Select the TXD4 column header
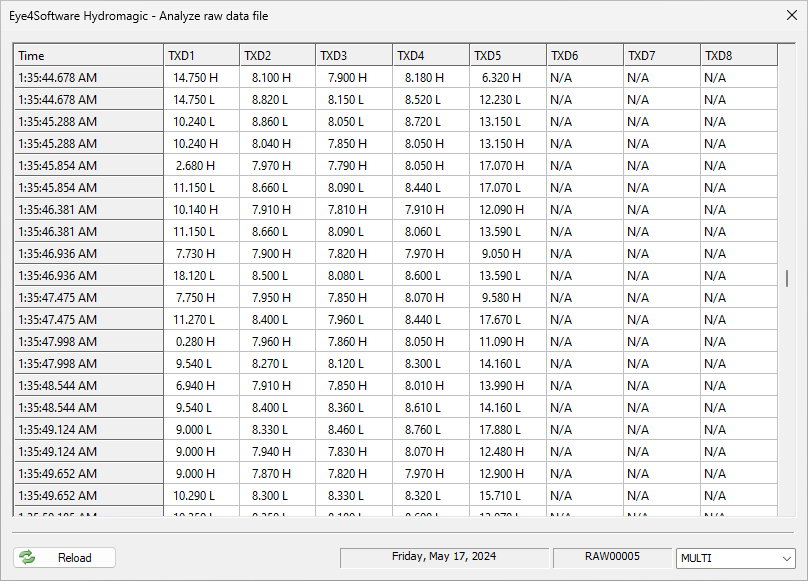 [x=431, y=56]
